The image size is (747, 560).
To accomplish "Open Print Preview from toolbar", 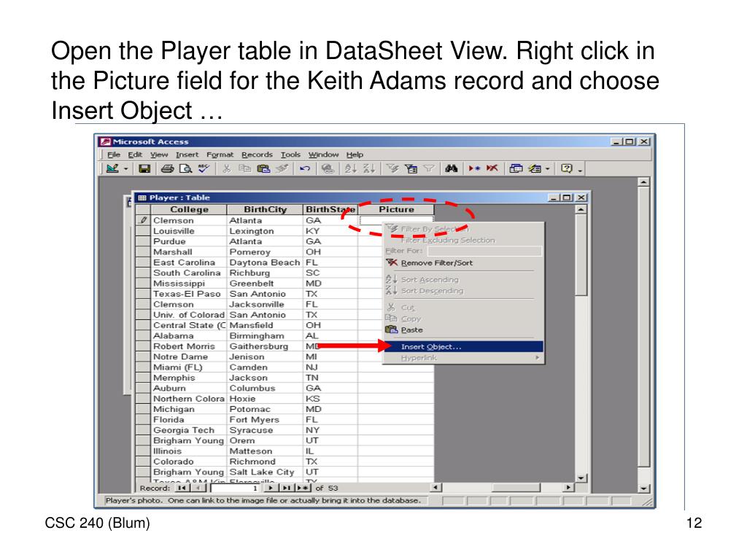I will [185, 168].
